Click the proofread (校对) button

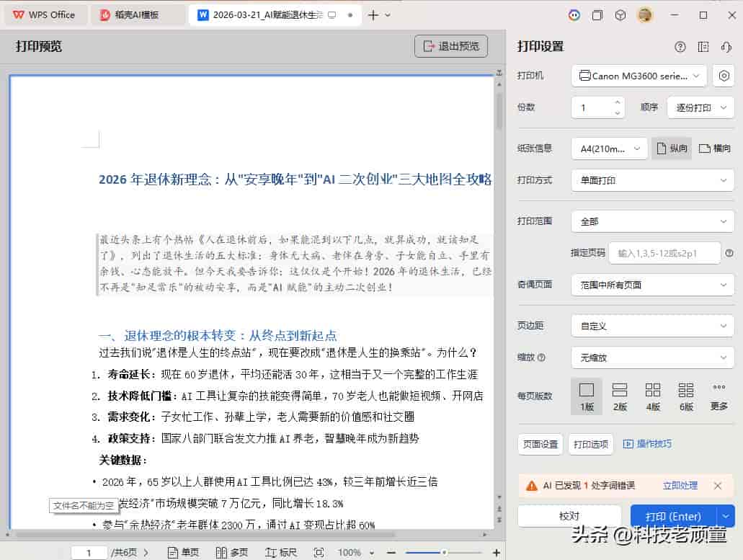569,516
